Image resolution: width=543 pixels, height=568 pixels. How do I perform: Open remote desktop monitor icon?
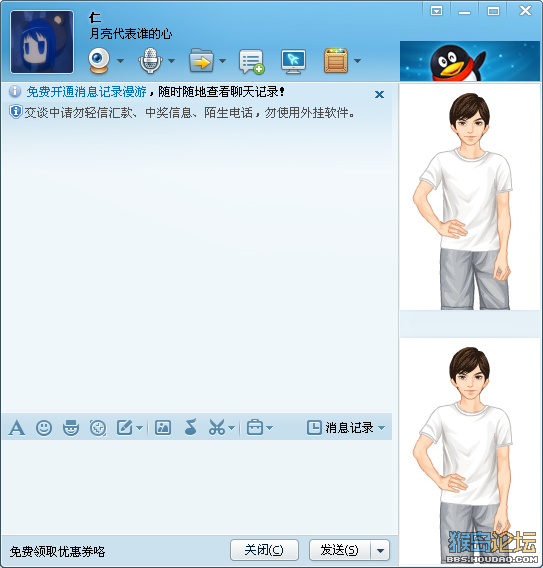coord(293,61)
